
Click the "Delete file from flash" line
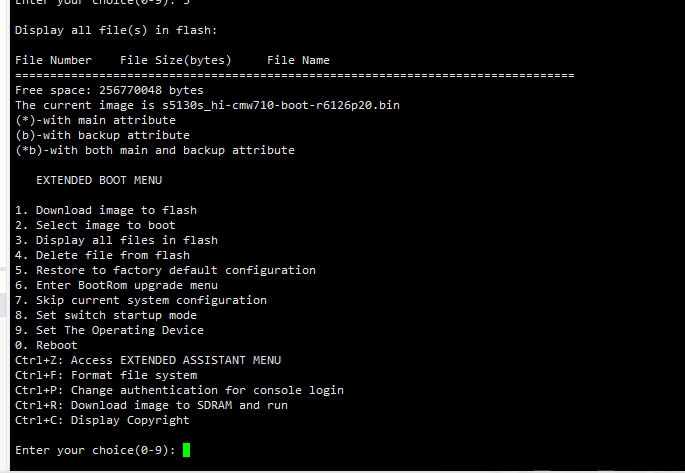[102, 255]
